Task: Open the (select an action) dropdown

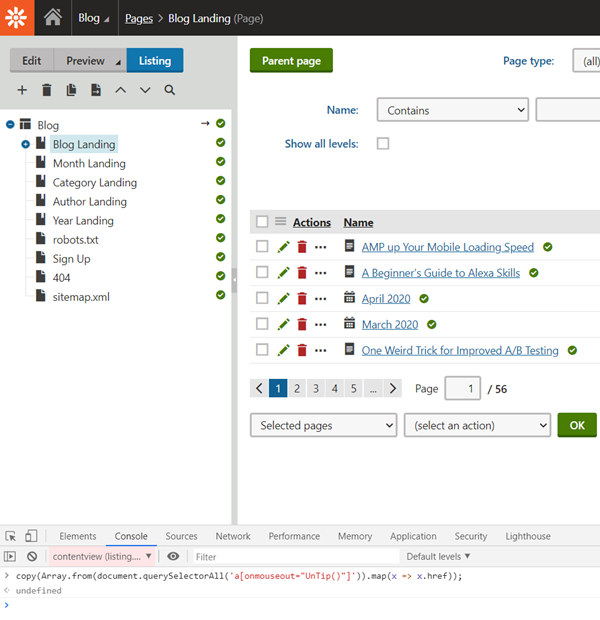Action: click(x=477, y=425)
